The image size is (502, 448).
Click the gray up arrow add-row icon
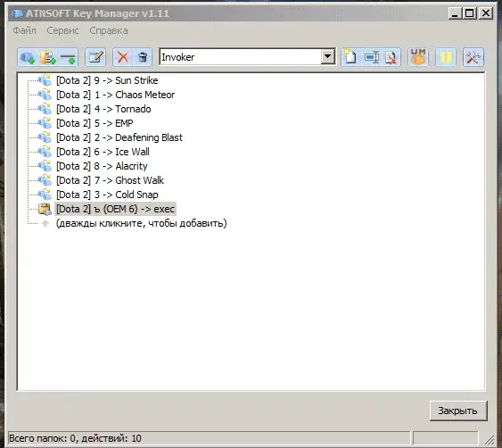tap(45, 223)
